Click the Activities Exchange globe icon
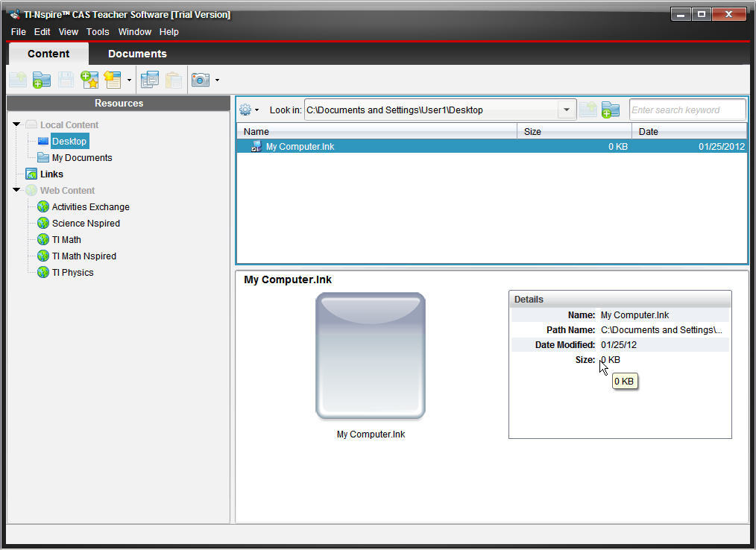The image size is (756, 550). click(x=43, y=206)
